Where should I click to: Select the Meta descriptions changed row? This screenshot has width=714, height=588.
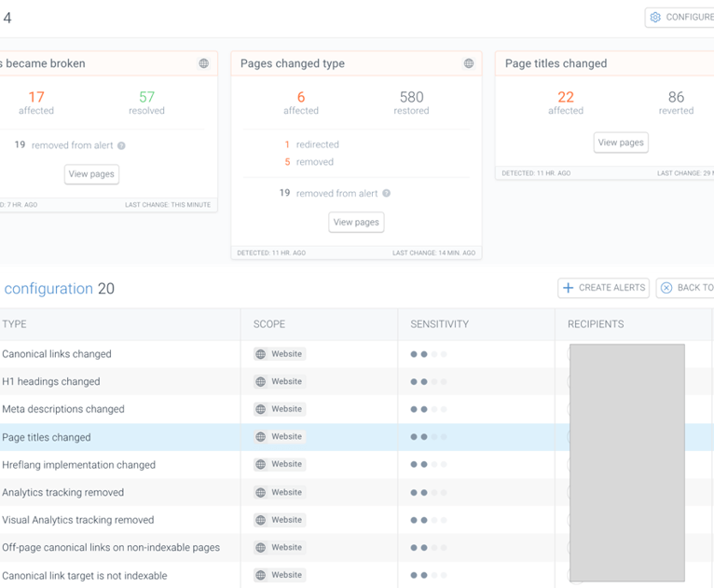tap(63, 409)
